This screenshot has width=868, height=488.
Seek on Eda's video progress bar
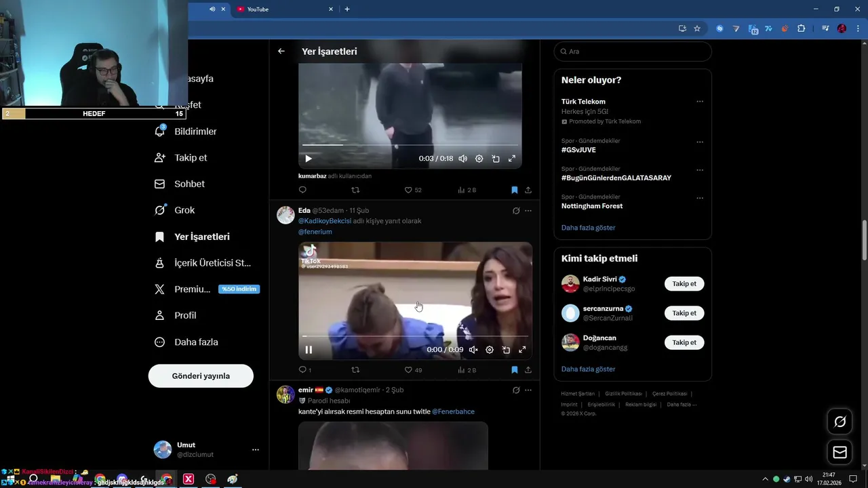point(415,335)
